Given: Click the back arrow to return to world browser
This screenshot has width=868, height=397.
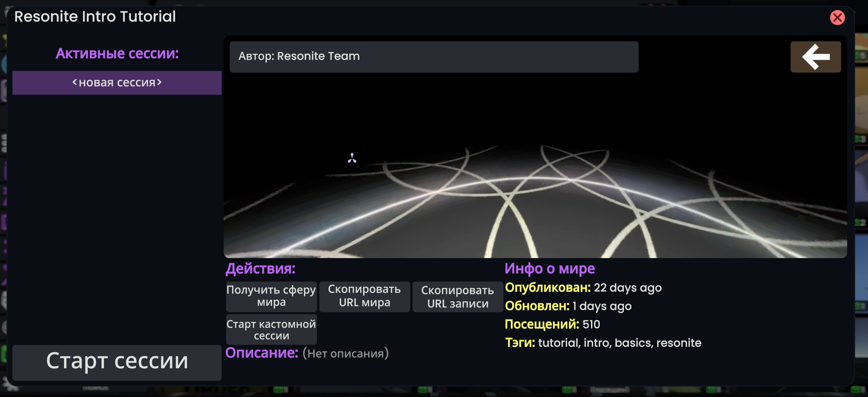Looking at the screenshot, I should pyautogui.click(x=815, y=57).
